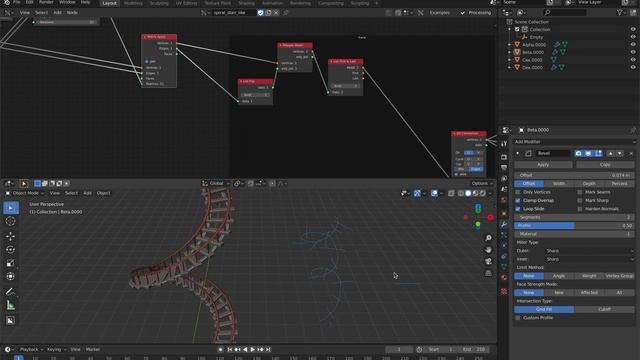Image resolution: width=640 pixels, height=360 pixels.
Task: Open the 3D viewport Object menu
Action: click(x=103, y=193)
